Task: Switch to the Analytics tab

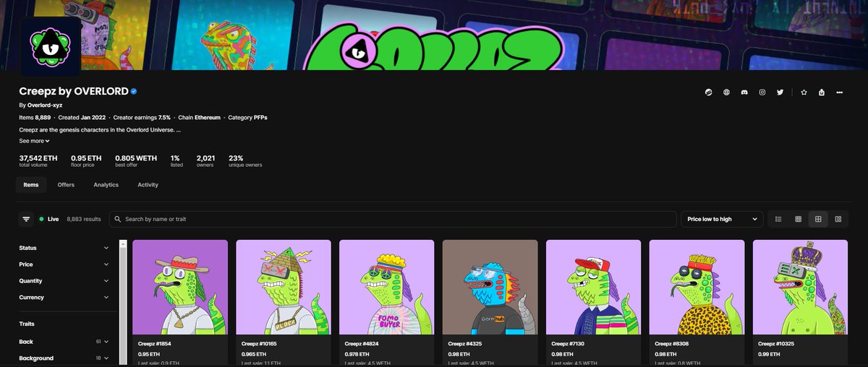Action: click(106, 185)
